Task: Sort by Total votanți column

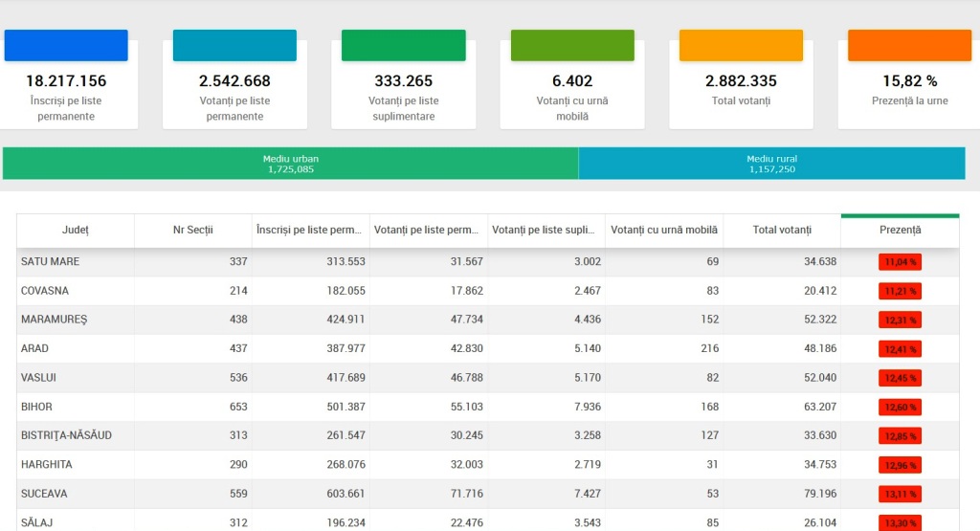Action: [781, 231]
